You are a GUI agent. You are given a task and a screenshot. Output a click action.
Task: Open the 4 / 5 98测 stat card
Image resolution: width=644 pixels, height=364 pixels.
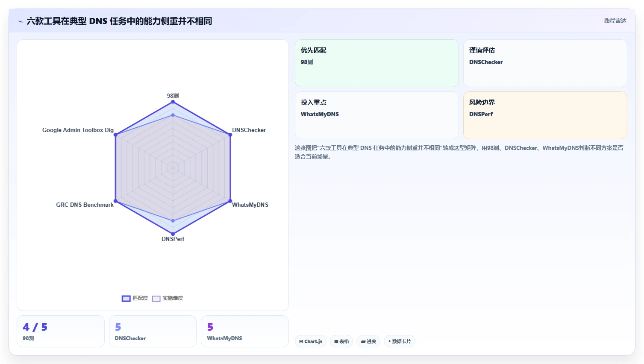tap(61, 332)
